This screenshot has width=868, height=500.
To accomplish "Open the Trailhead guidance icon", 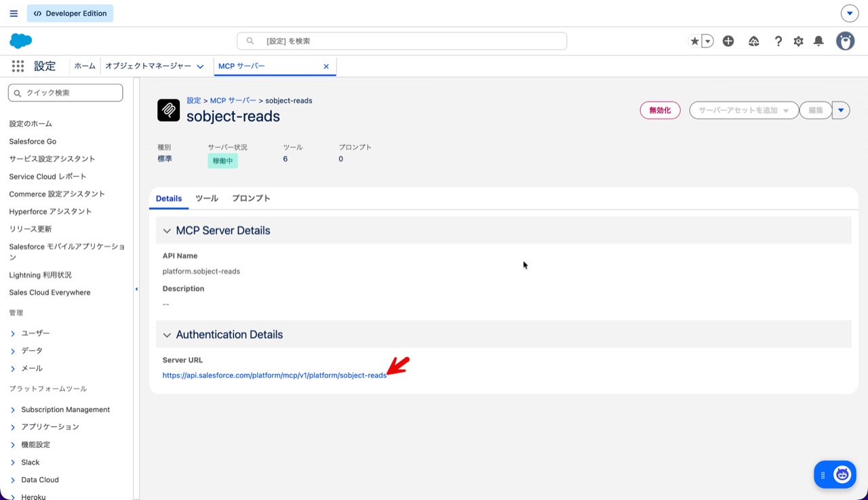I will 753,41.
